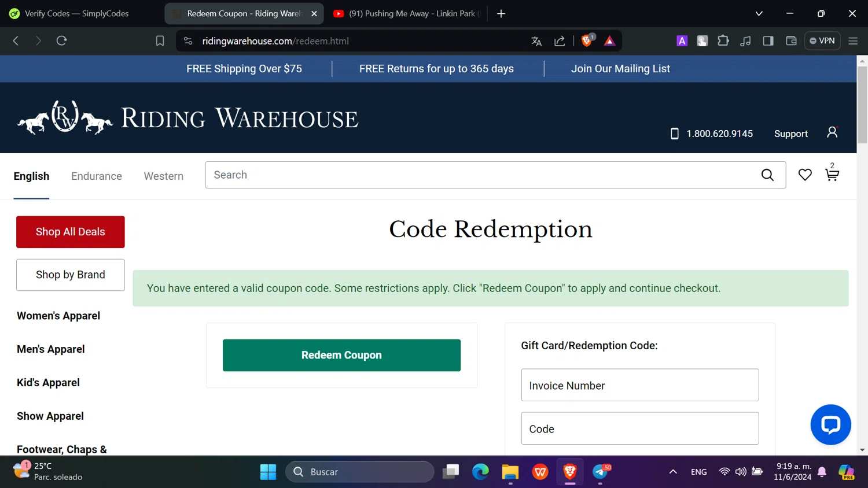Open the tab search dropdown arrow
The width and height of the screenshot is (868, 488).
click(x=759, y=13)
